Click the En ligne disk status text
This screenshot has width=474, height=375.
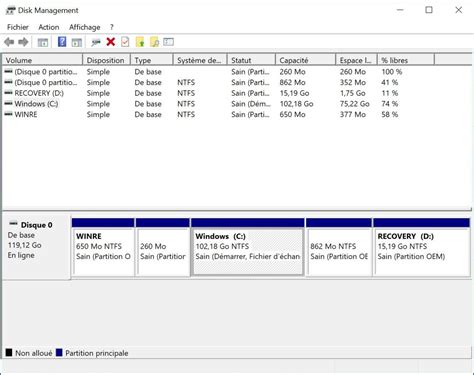click(21, 255)
